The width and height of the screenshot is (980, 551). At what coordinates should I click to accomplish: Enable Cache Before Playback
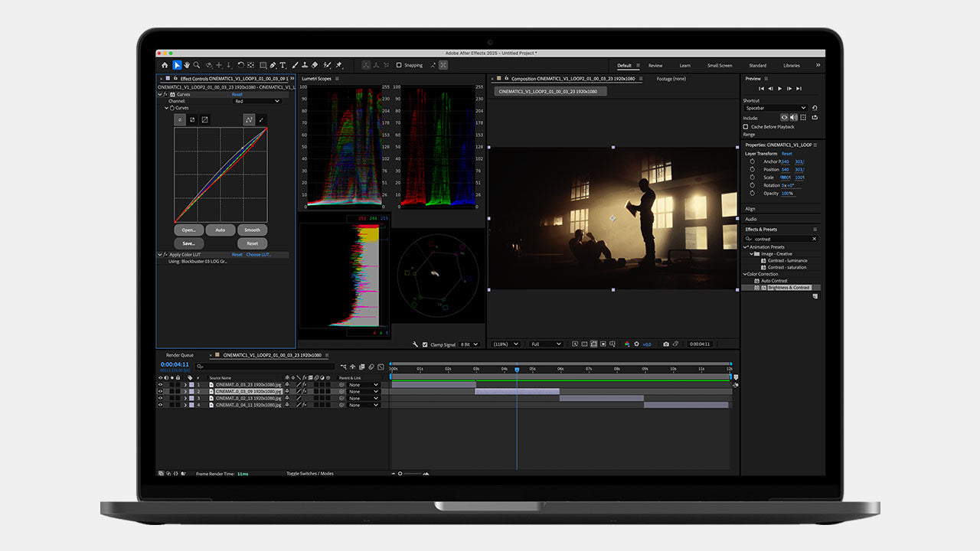(746, 127)
